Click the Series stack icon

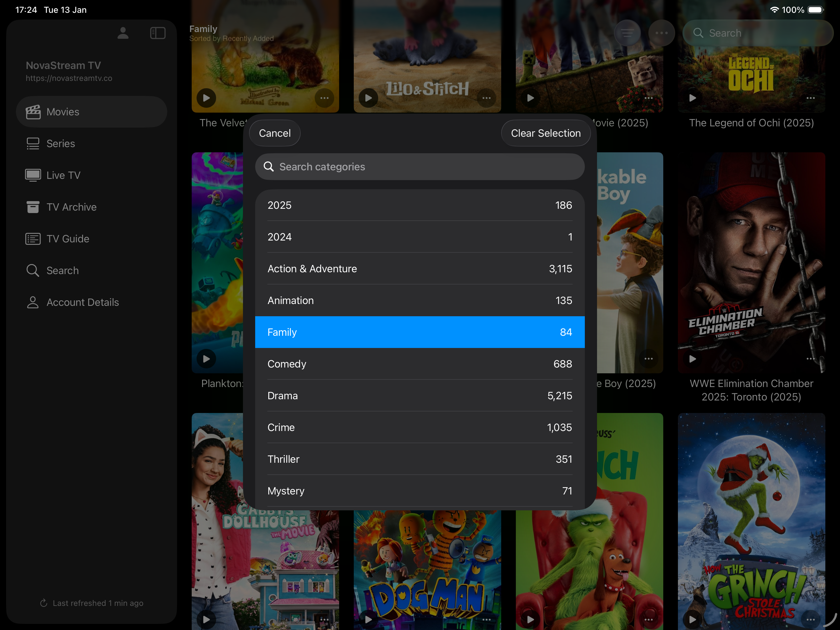coord(33,143)
